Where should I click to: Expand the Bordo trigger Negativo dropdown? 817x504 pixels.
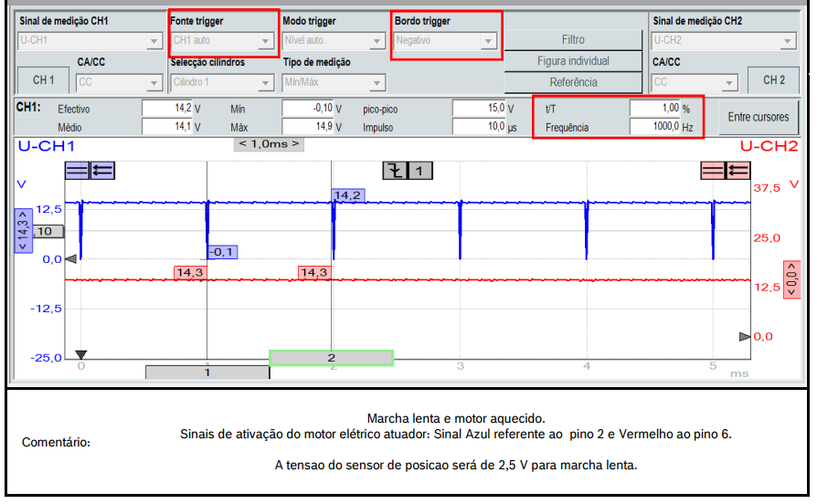(445, 41)
